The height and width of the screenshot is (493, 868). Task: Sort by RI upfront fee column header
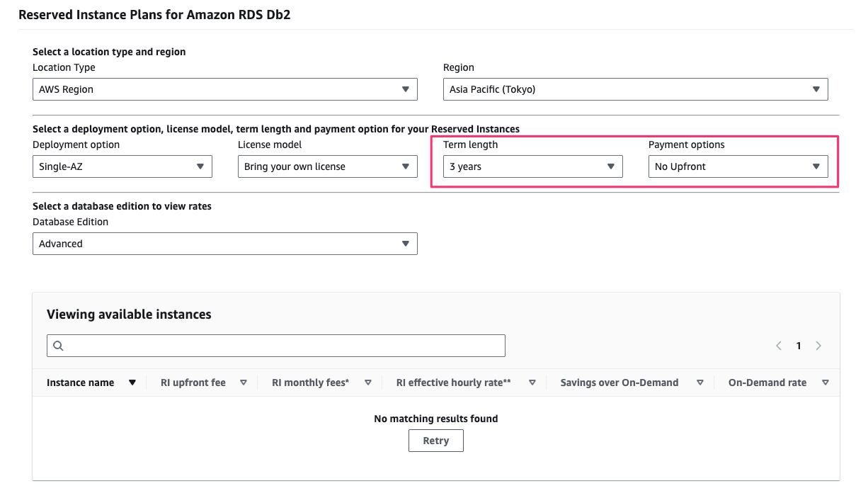click(193, 382)
